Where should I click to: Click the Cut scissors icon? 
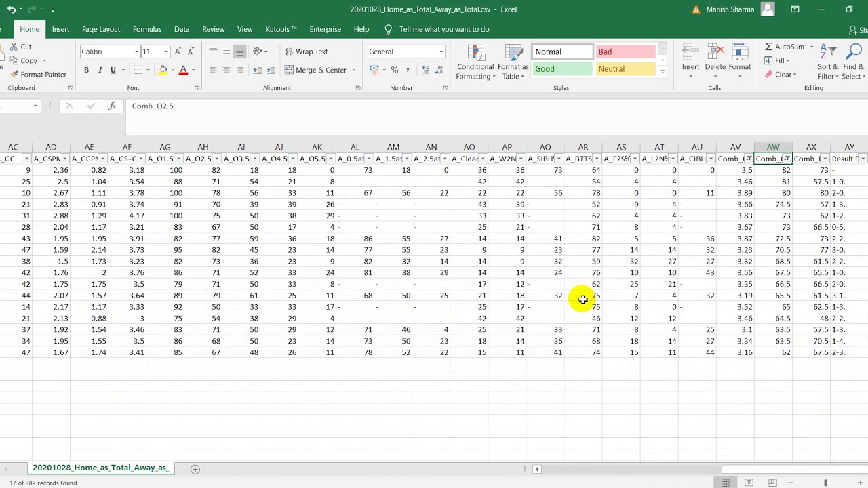(x=13, y=47)
